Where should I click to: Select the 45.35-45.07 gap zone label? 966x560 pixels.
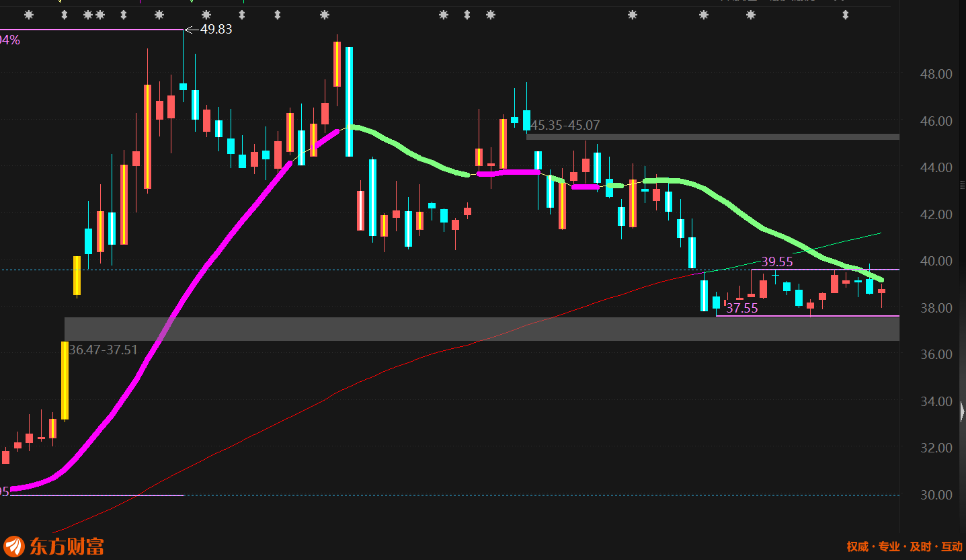point(565,125)
